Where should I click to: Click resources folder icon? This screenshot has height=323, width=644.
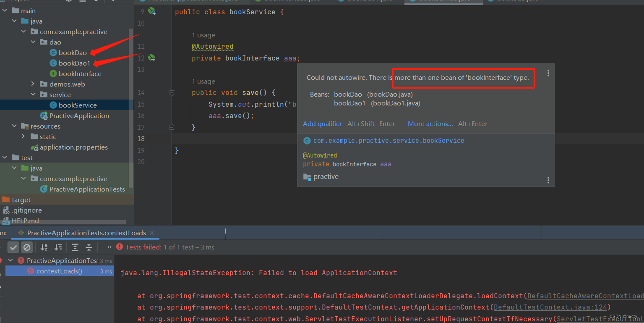[x=25, y=126]
